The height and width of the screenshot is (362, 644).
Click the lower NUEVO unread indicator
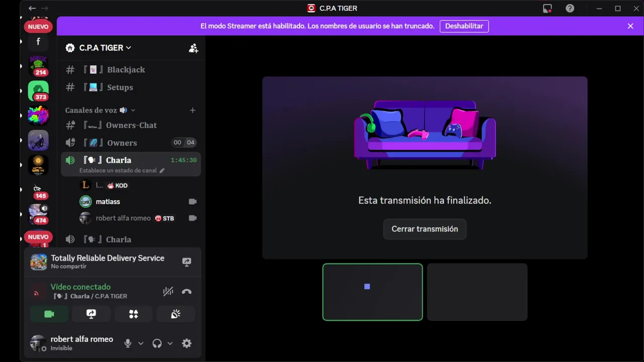[x=38, y=237]
